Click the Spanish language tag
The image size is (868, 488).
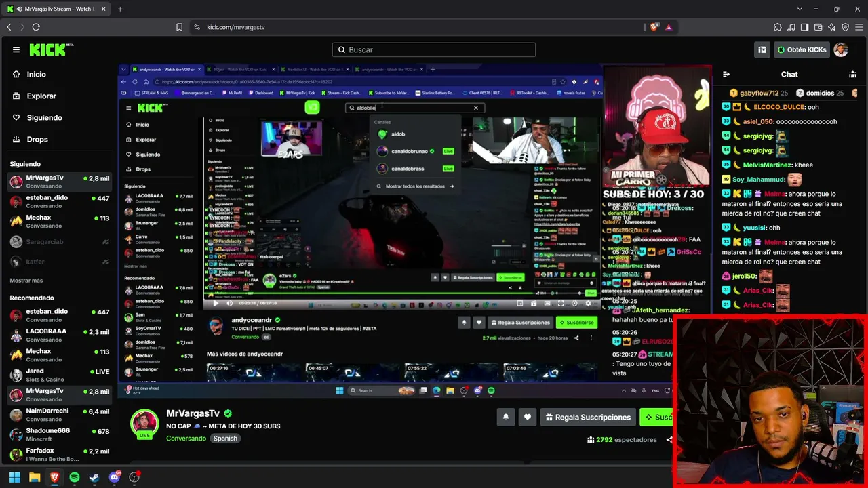225,439
